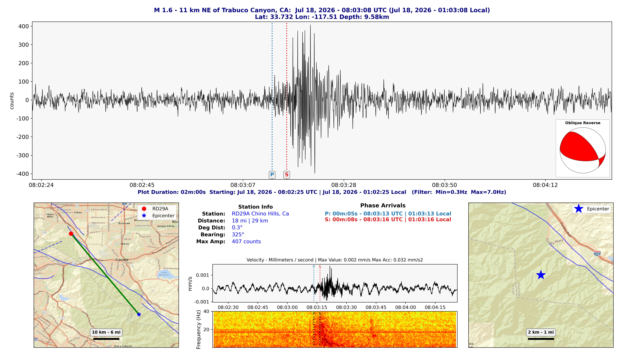644x362 pixels.
Task: Click the "08:02:24" tick label on the main seismogram
Action: 41,185
